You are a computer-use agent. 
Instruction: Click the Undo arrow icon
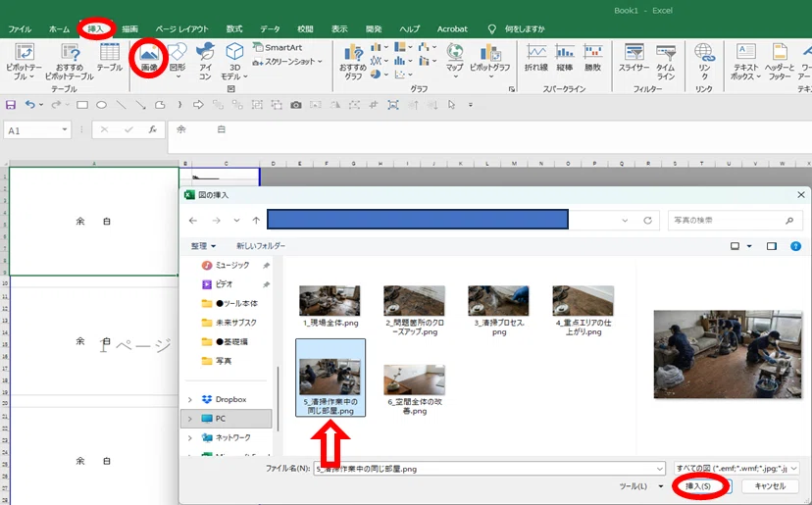(x=30, y=105)
